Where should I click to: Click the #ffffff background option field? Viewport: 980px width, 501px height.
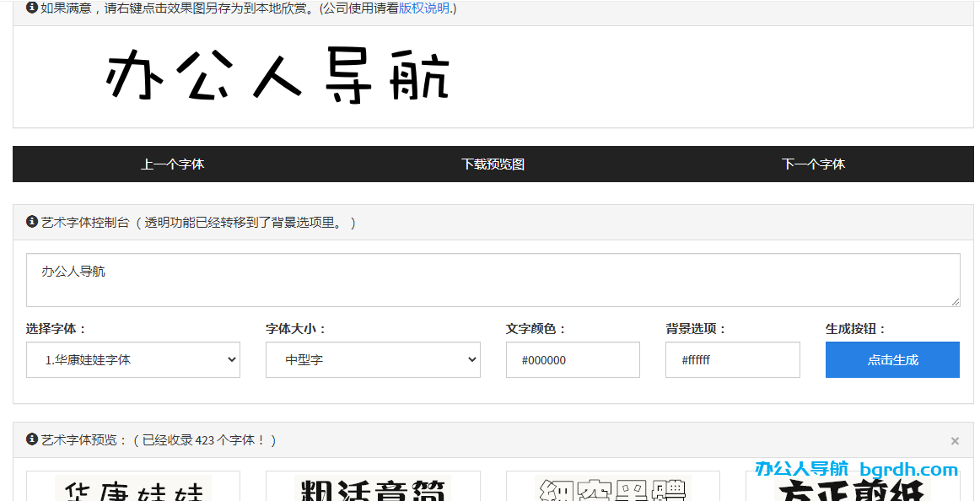coord(732,359)
